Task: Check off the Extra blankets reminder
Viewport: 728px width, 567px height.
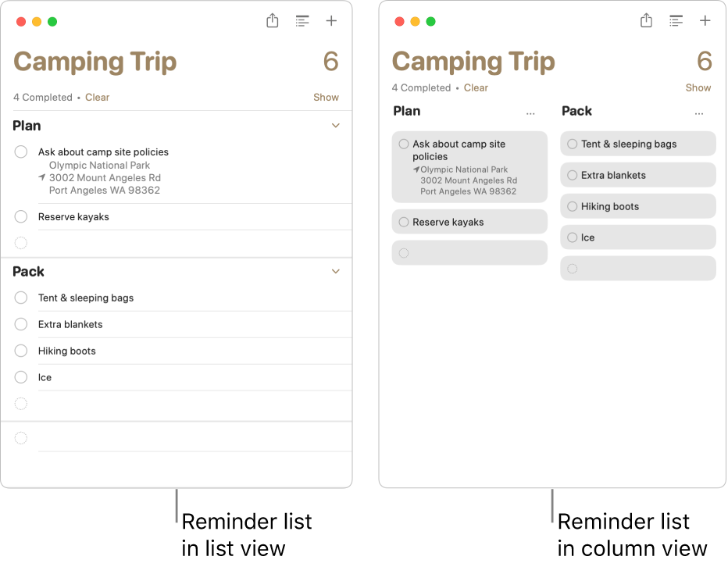Action: (21, 324)
